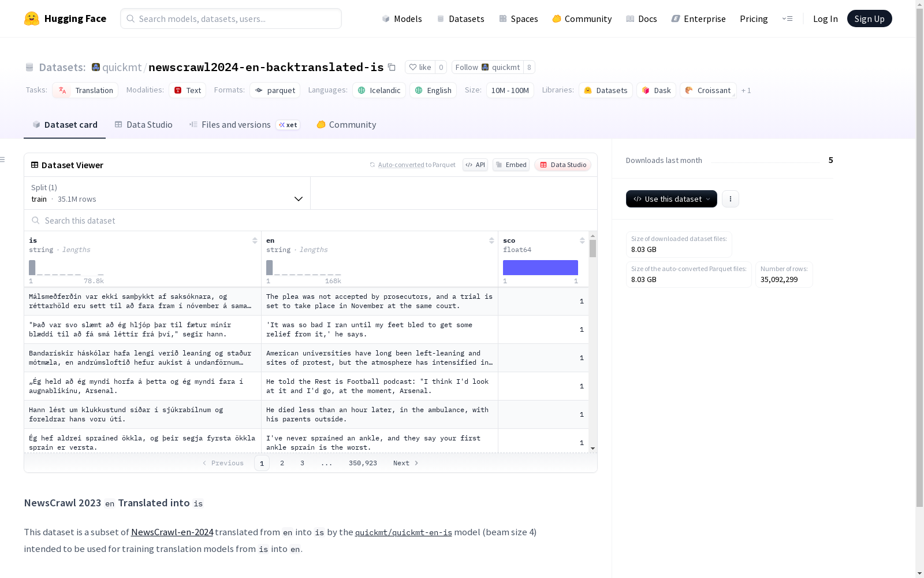Click the 'en' lengths histogram

coord(304,268)
